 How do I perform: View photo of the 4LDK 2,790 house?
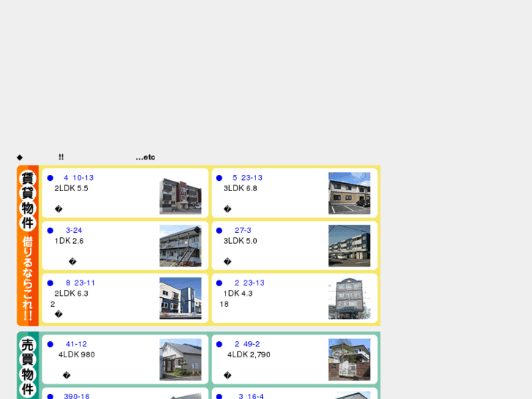pyautogui.click(x=350, y=359)
